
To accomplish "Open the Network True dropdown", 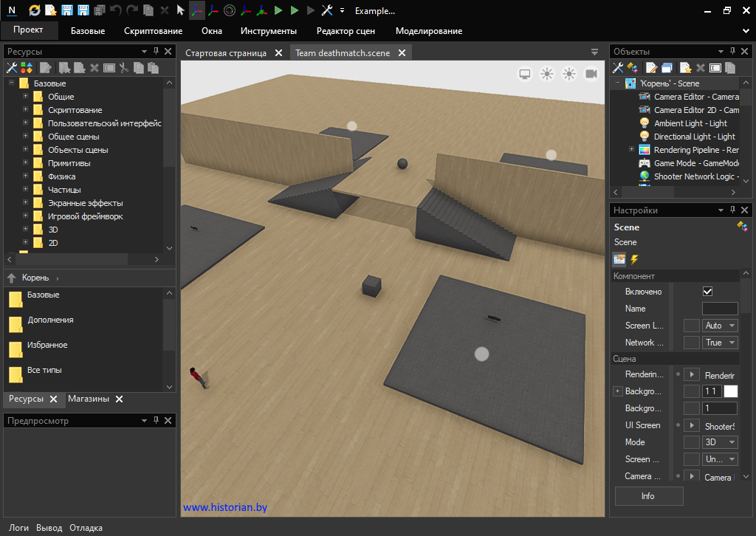I will pos(720,343).
